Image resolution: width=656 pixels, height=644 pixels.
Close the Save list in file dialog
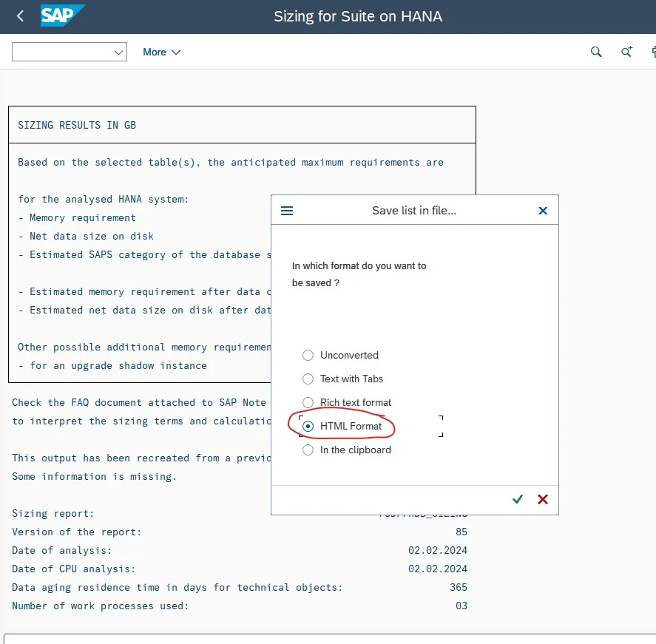point(543,210)
